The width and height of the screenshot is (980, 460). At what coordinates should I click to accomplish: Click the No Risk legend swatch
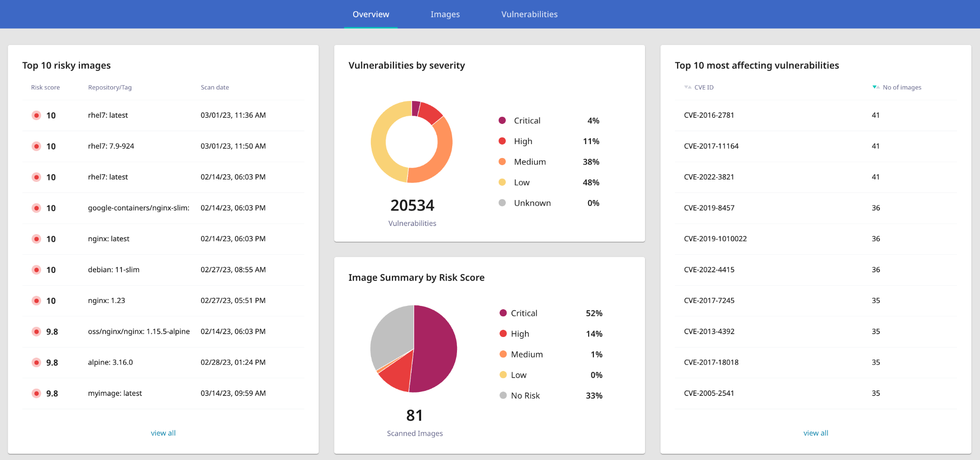coord(503,395)
